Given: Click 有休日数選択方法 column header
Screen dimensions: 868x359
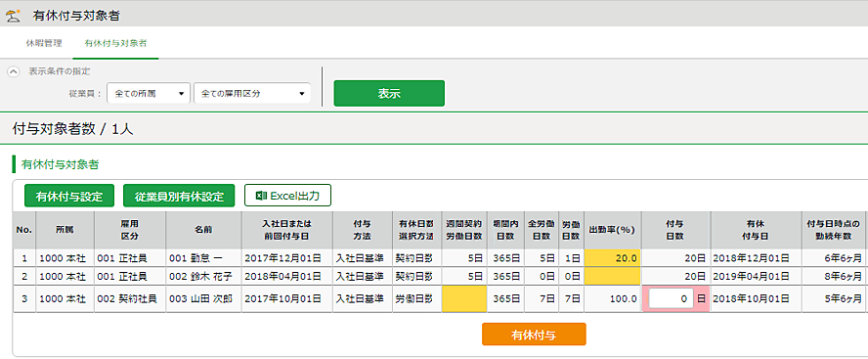Looking at the screenshot, I should [x=416, y=231].
